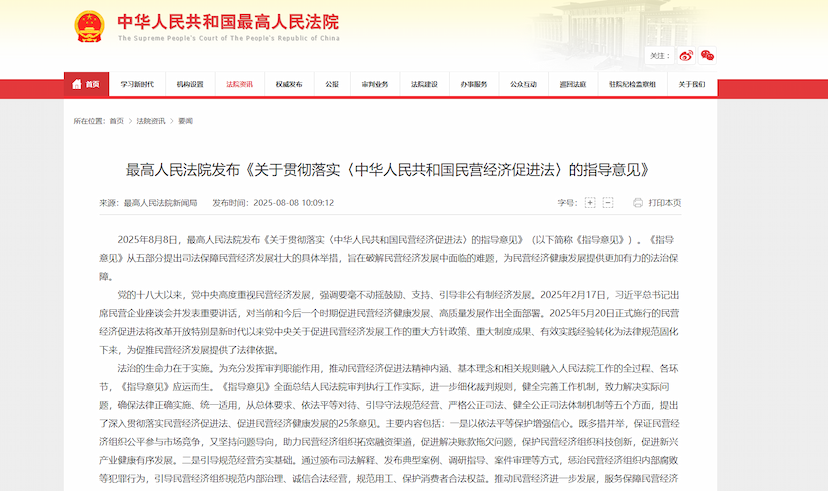Open the 公报 menu
The image size is (828, 491).
point(332,84)
